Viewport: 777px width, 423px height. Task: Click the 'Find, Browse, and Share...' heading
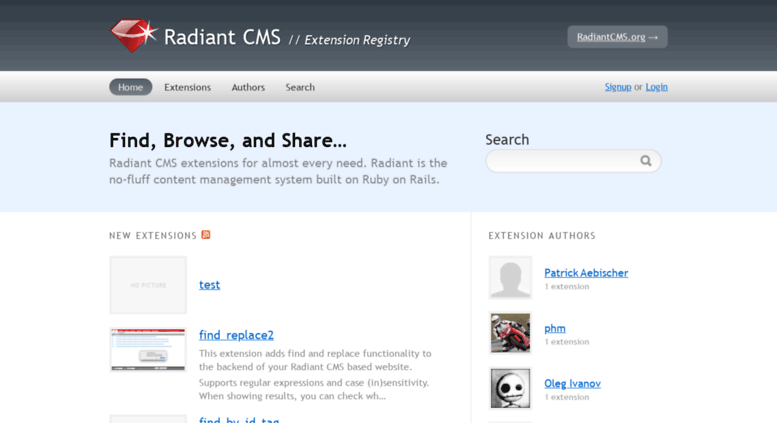[228, 141]
